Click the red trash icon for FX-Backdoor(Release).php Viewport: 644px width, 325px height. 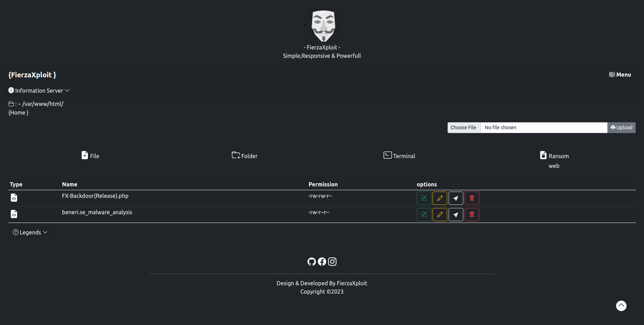pyautogui.click(x=472, y=198)
